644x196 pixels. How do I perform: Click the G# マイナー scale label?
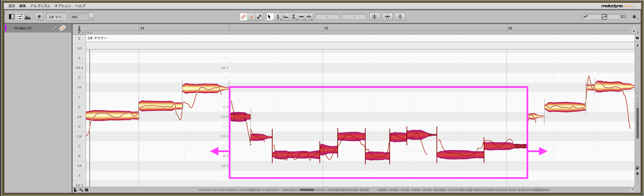coord(98,39)
